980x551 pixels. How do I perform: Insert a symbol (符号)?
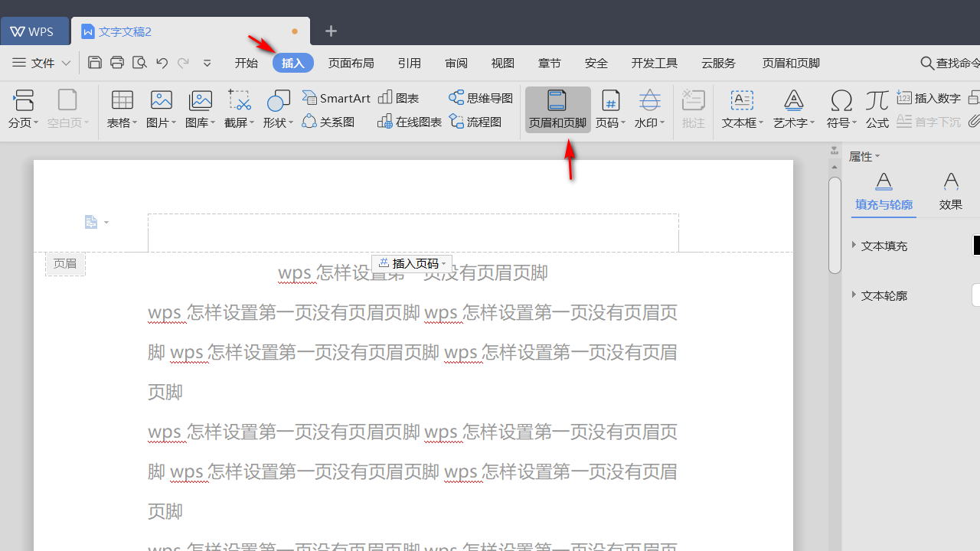(x=841, y=109)
